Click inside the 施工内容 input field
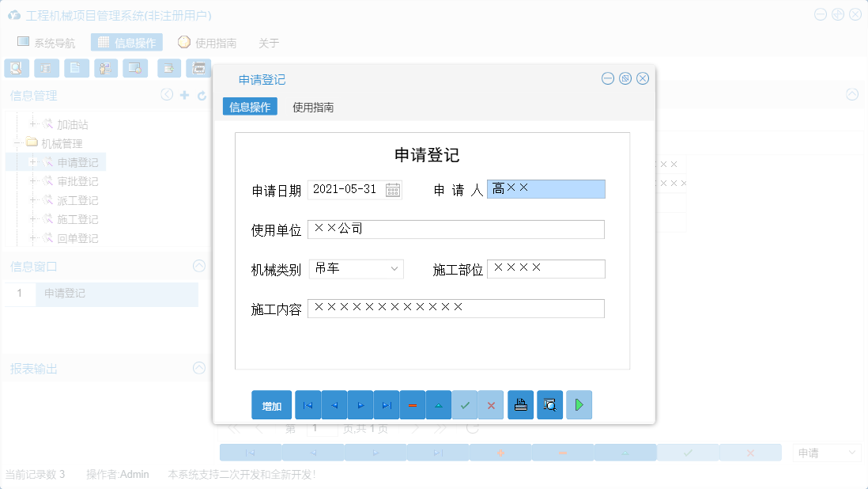The image size is (868, 489). [x=456, y=309]
